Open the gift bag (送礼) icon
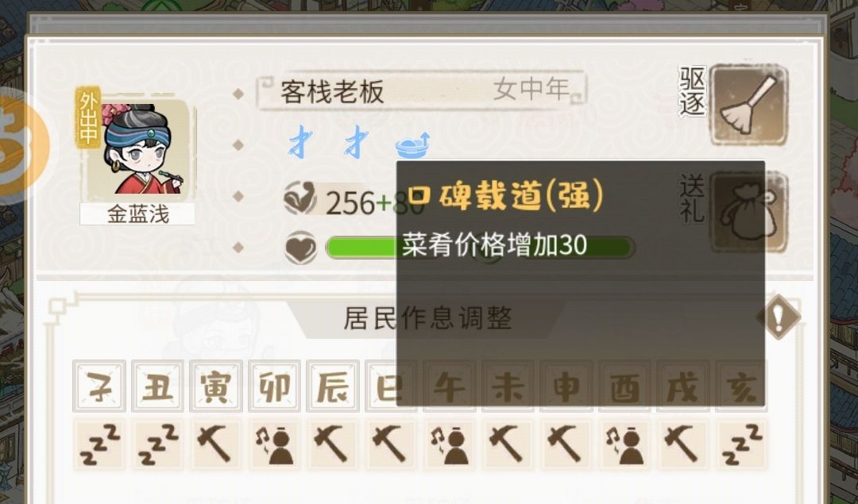Viewport: 858px width, 504px height. coord(748,212)
